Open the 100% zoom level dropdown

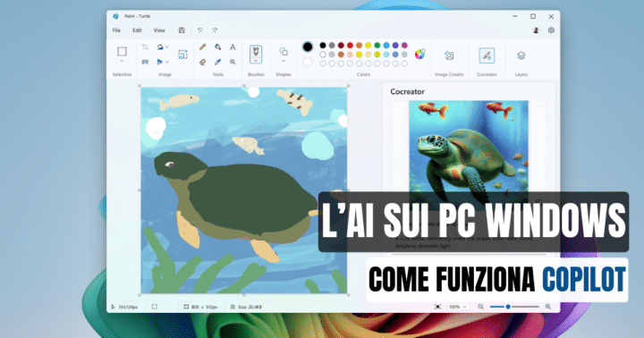(458, 307)
